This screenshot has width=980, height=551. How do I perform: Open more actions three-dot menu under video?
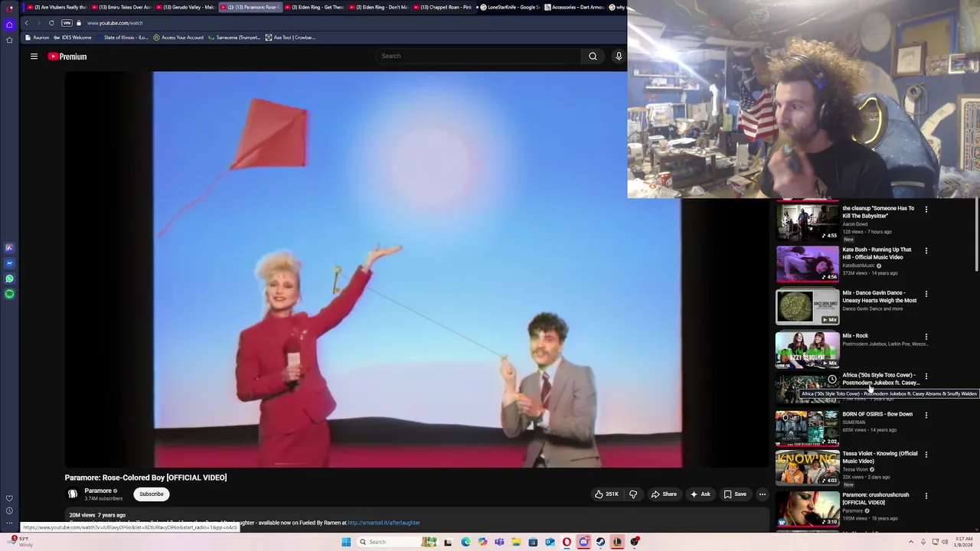pos(762,494)
